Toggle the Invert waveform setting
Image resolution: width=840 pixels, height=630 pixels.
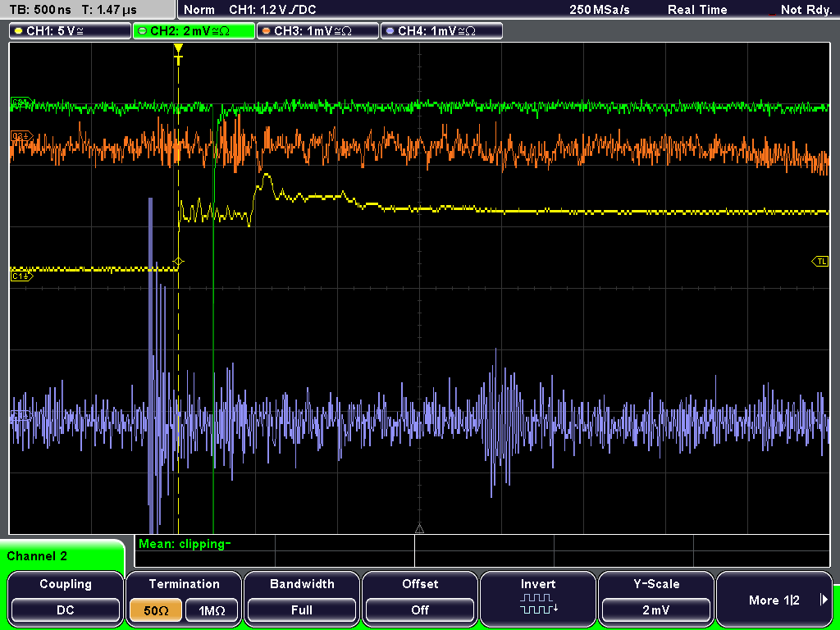pos(538,598)
